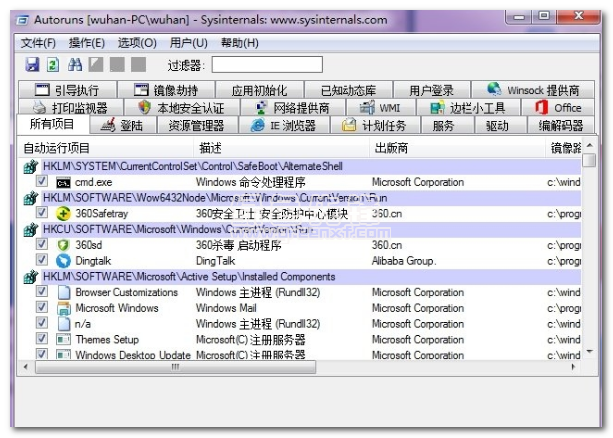Open the 选项(O) menu
Screen dimensions: 613x438
[137, 43]
